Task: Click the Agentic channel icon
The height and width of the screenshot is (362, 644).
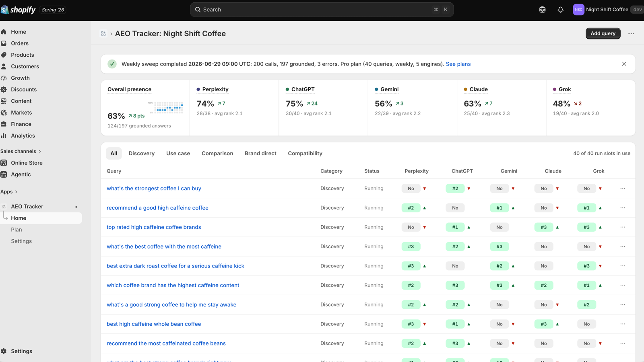Action: pos(4,175)
